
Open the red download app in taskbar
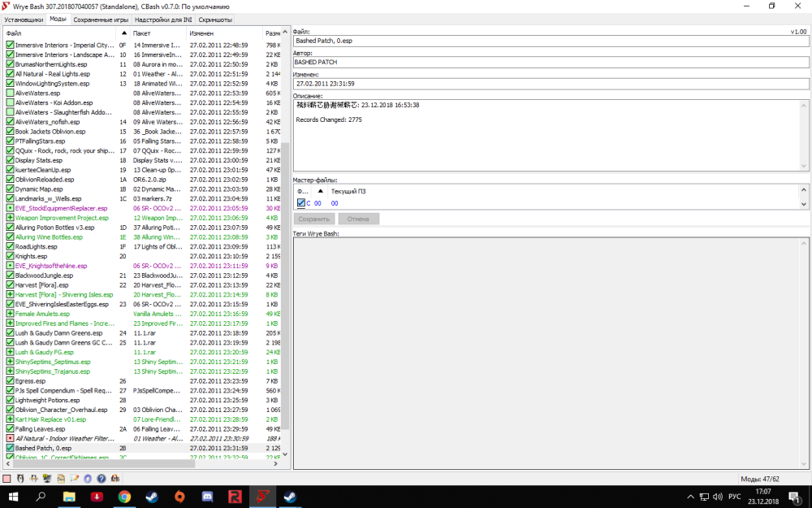tap(97, 497)
